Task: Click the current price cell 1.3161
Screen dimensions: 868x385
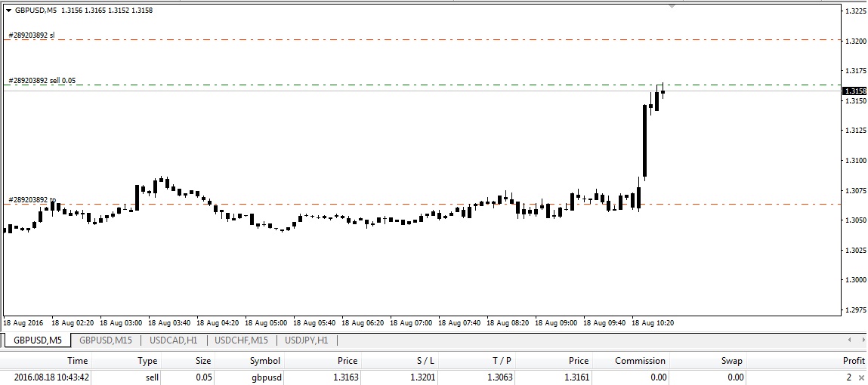Action: click(x=576, y=377)
